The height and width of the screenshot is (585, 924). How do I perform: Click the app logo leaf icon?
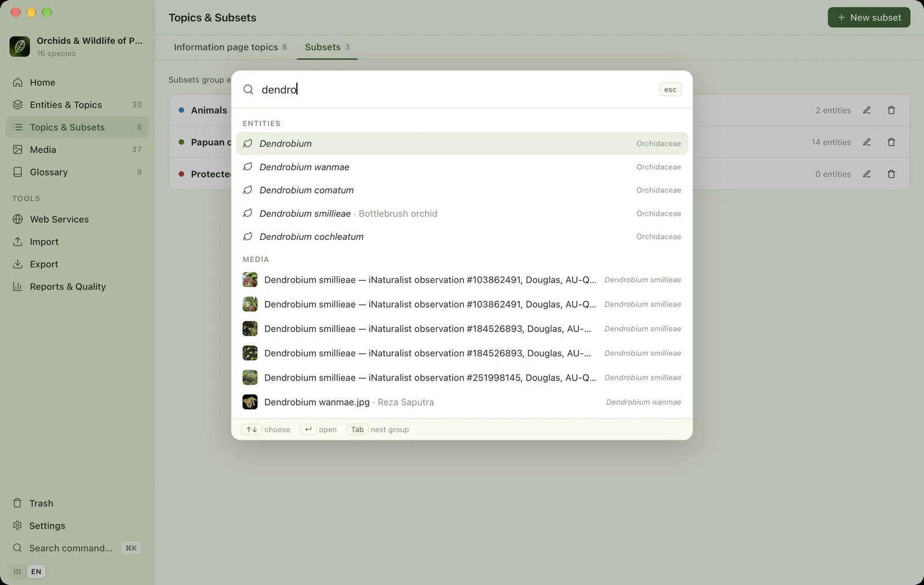point(20,46)
